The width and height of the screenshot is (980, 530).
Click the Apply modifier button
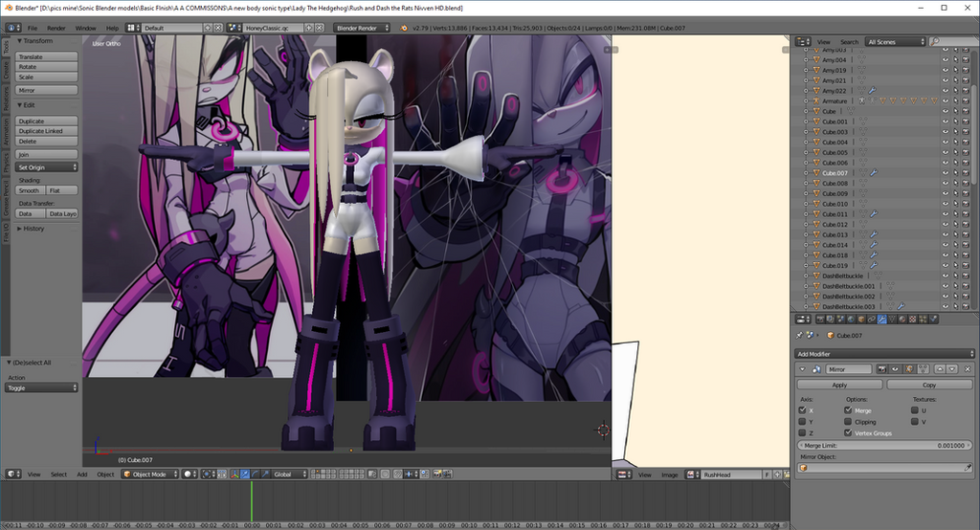pyautogui.click(x=840, y=385)
